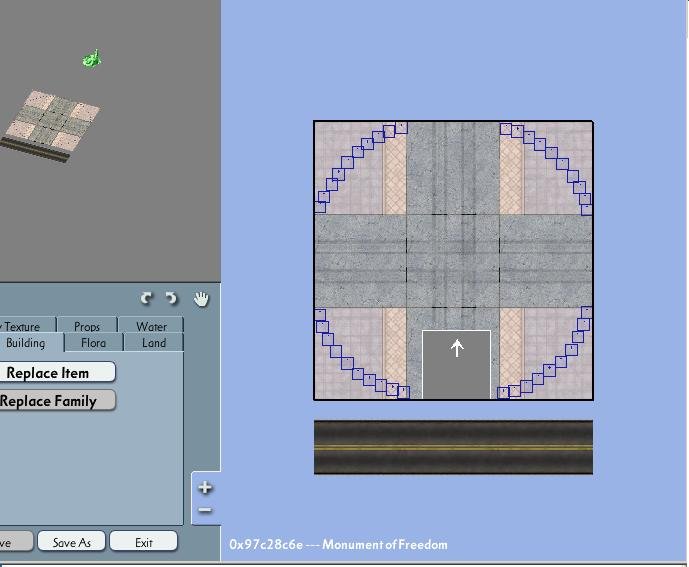Click the road strip below the lot
The width and height of the screenshot is (689, 567).
(x=453, y=447)
